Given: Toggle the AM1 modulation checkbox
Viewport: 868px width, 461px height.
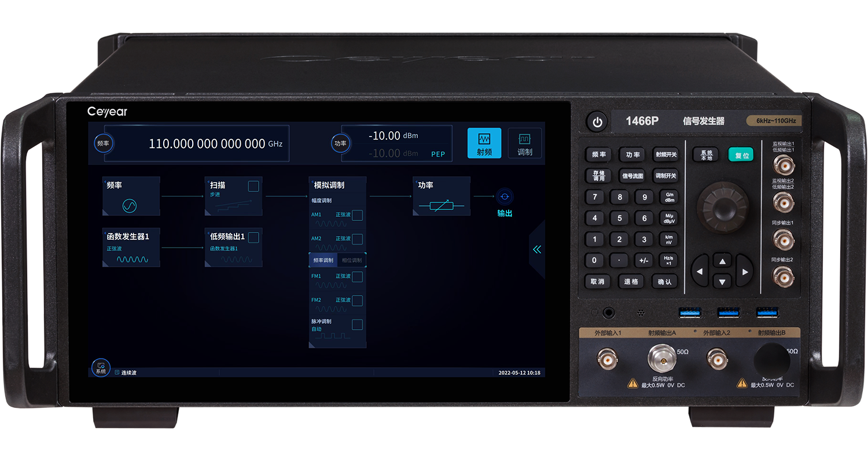Looking at the screenshot, I should 358,215.
